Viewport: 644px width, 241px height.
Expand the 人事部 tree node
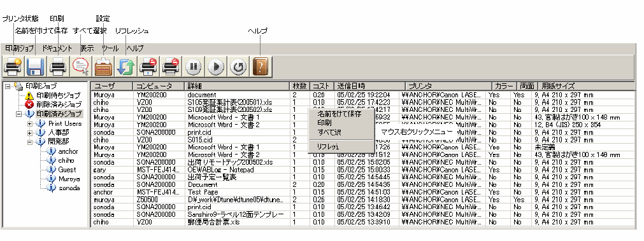[x=30, y=133]
